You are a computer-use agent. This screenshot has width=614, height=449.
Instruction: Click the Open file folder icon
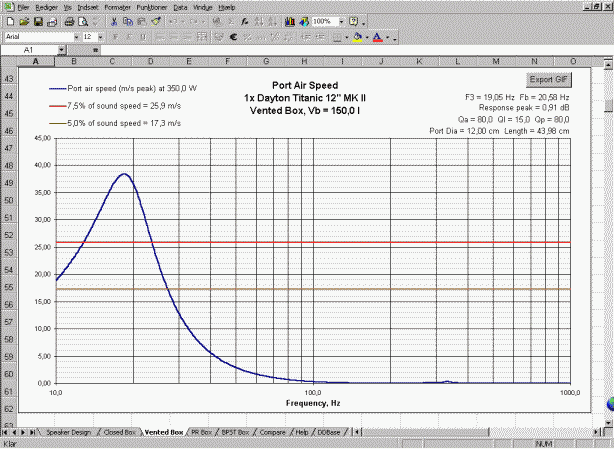tap(23, 21)
